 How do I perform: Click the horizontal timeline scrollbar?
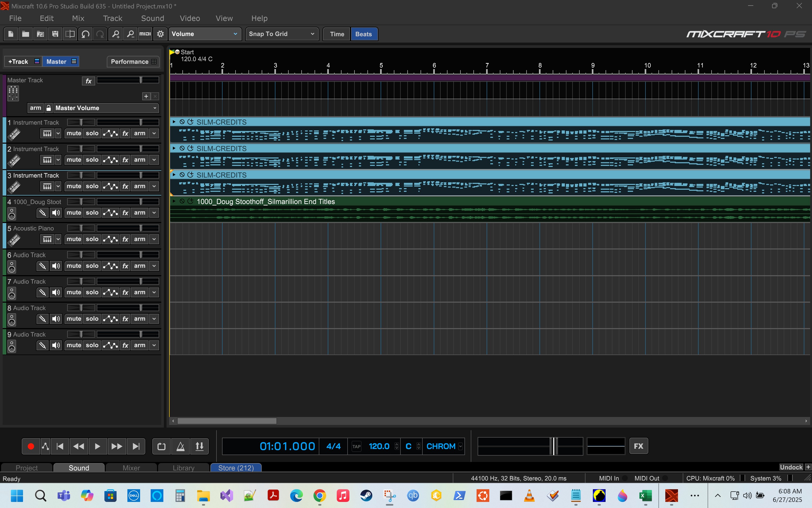tap(227, 421)
